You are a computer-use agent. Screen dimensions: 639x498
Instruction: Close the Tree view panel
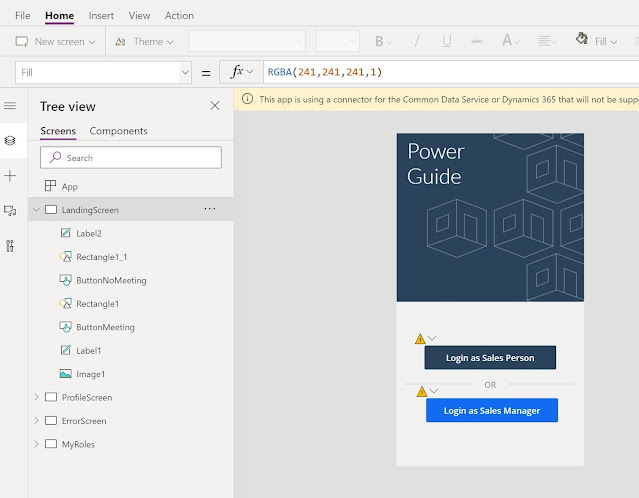tap(215, 106)
